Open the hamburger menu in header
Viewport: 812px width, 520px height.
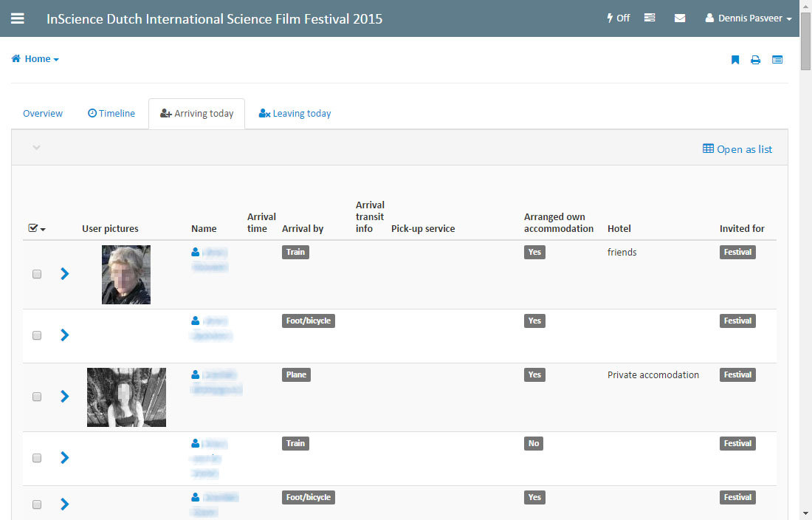17,18
